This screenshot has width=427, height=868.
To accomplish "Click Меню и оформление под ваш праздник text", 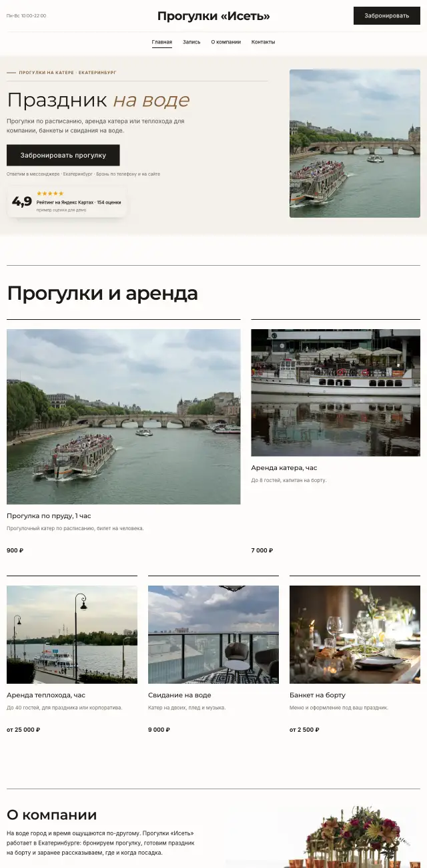I will pyautogui.click(x=339, y=707).
